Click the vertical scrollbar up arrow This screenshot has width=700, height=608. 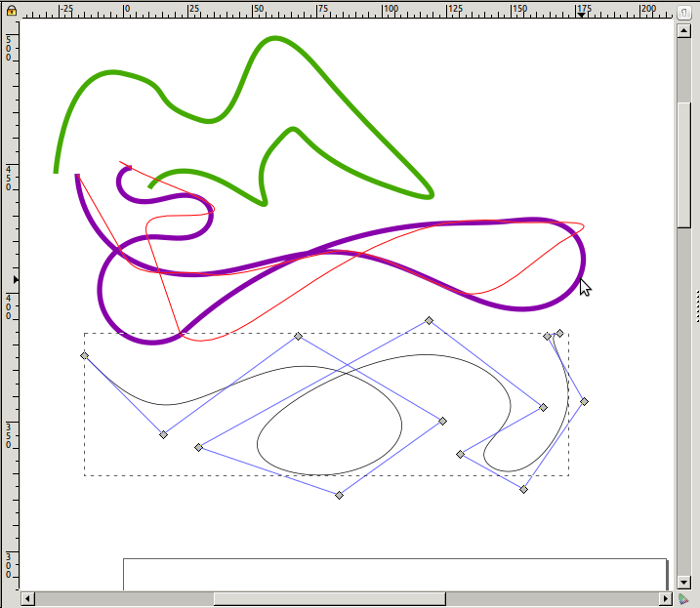point(683,31)
